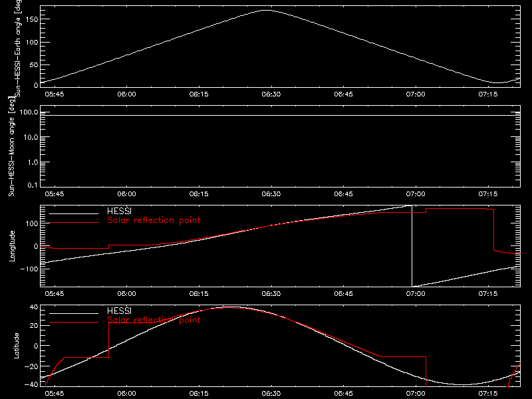This screenshot has height=399, width=532.
Task: Click HESSI legend label in Latitude plot
Action: pos(119,311)
